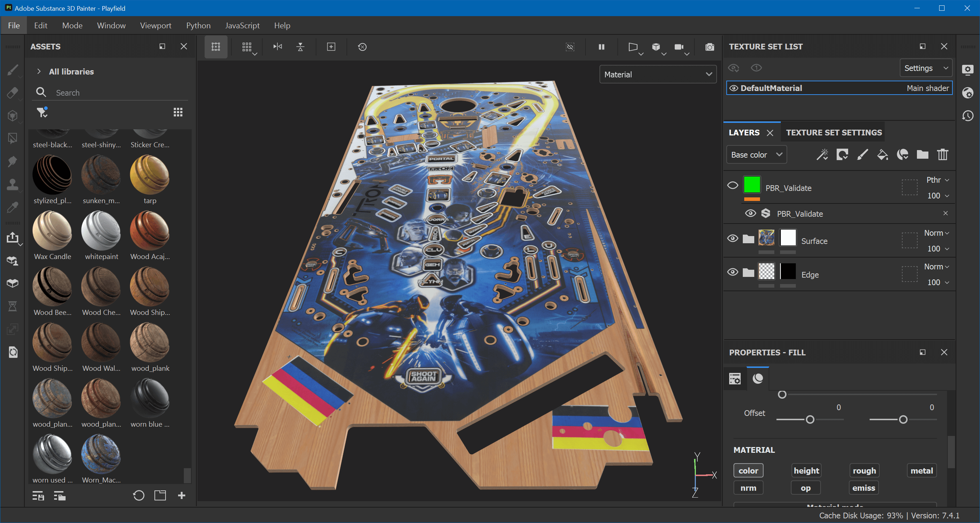This screenshot has height=523, width=980.
Task: Hide the PBR_Validate layer
Action: 733,185
